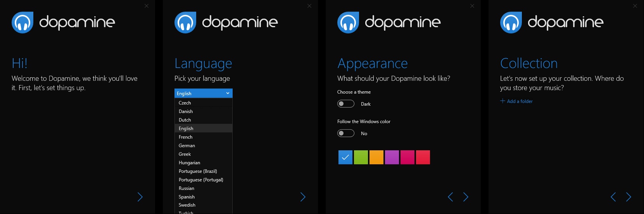This screenshot has height=214, width=644.
Task: Click the Language heading
Action: (x=203, y=63)
